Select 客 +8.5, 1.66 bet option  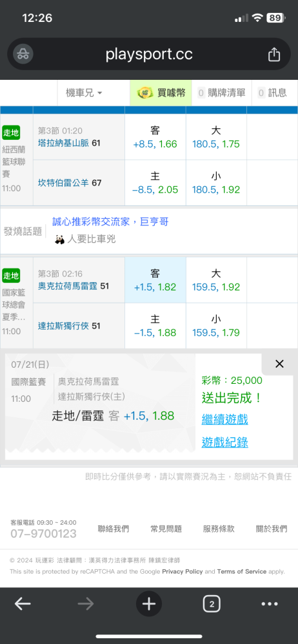155,137
